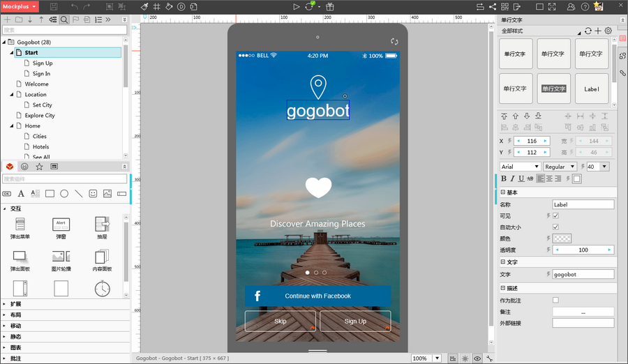Screen dimensions: 628x364
Task: Open the Welcome page
Action: (x=36, y=84)
